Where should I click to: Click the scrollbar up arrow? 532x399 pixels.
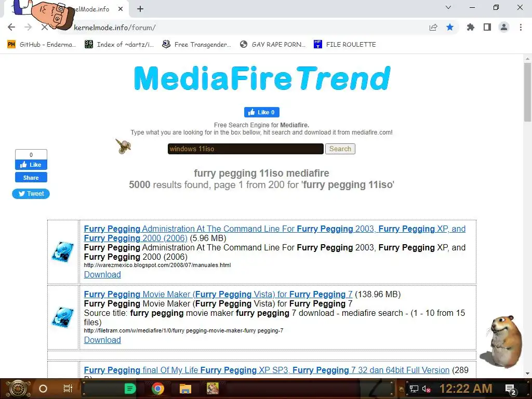click(527, 58)
